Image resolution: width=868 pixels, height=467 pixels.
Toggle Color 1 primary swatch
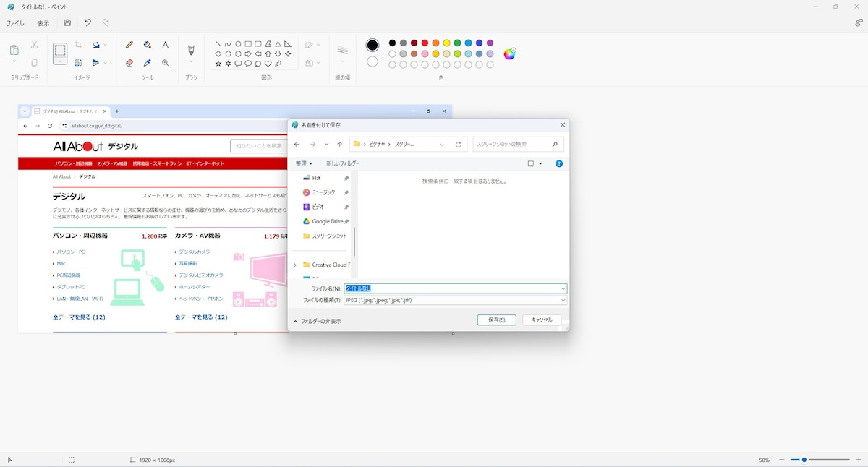coord(373,45)
